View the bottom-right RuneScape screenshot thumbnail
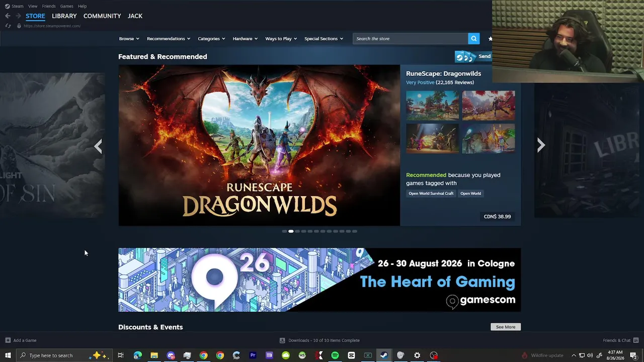Image resolution: width=644 pixels, height=362 pixels. 489,139
